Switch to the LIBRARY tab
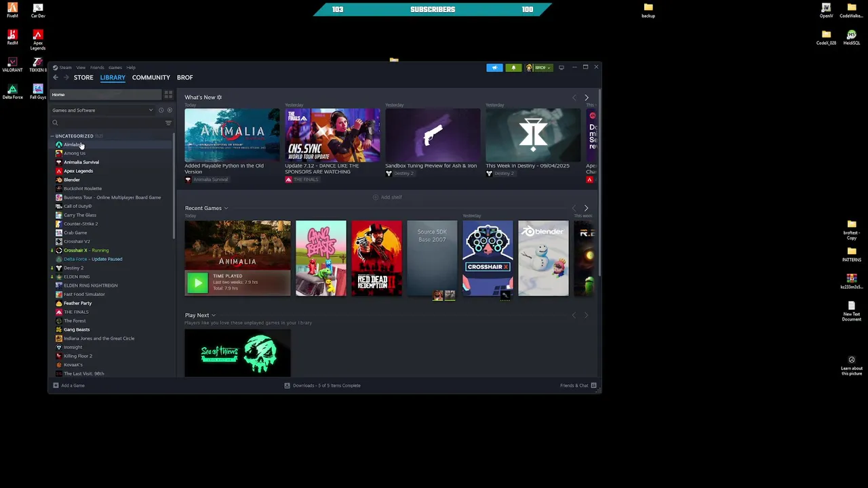 tap(113, 78)
